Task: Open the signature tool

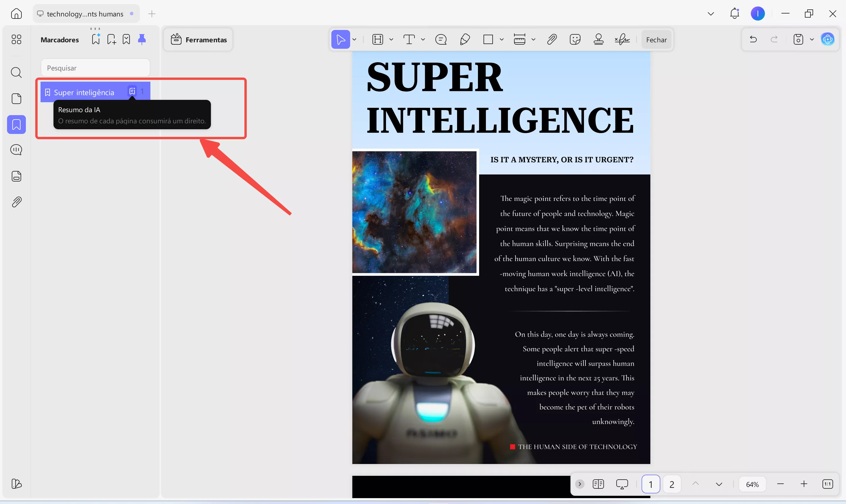Action: coord(622,40)
